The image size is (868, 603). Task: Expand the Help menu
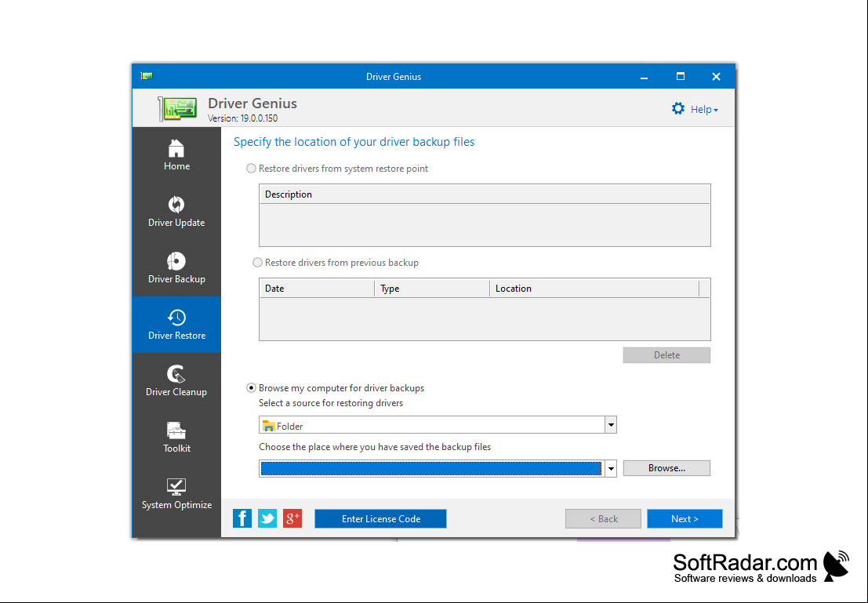click(704, 110)
